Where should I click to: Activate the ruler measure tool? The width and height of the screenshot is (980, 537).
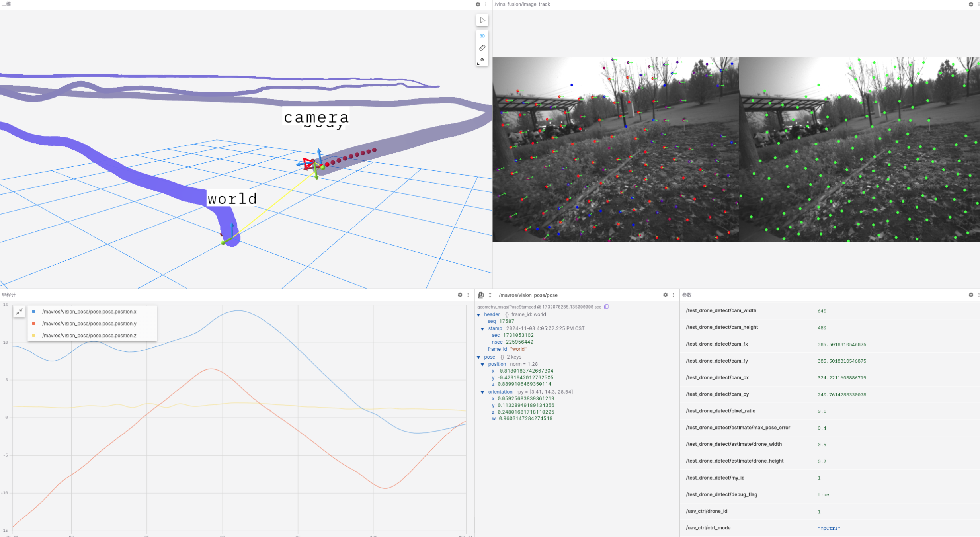coord(482,48)
